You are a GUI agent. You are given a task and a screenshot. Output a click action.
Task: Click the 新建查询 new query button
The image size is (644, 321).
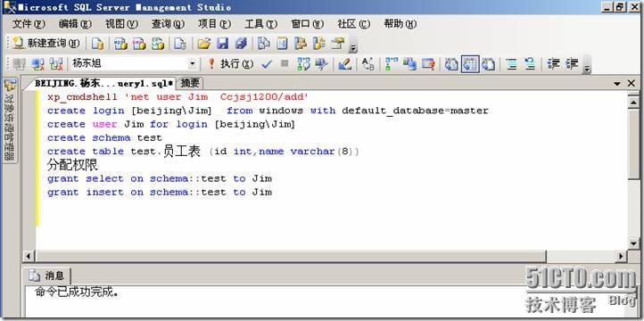point(45,43)
